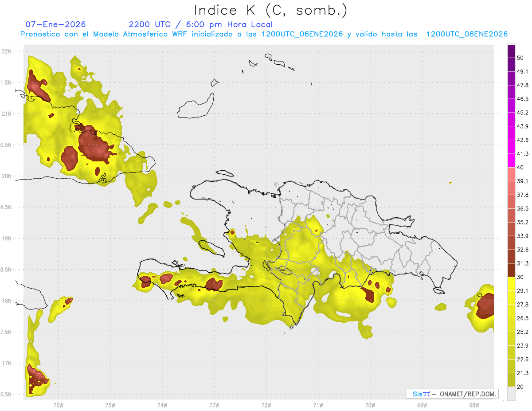
Task: Click the colorbar value '43.9'
Action: 523,126
